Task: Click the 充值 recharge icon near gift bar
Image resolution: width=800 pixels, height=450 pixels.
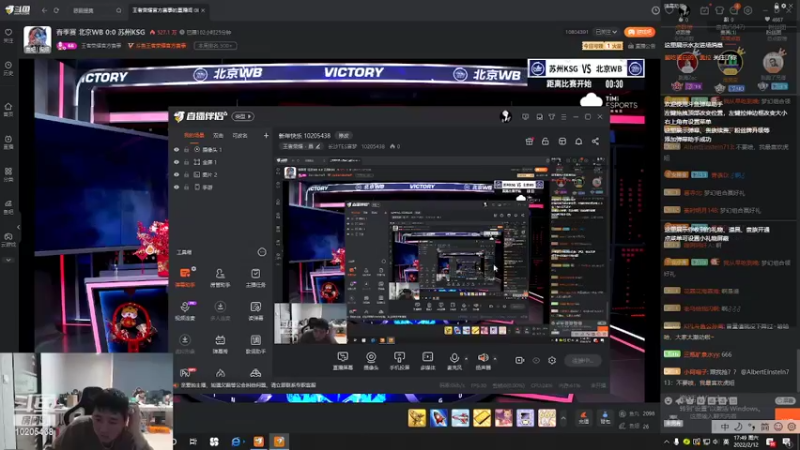Action: (583, 418)
